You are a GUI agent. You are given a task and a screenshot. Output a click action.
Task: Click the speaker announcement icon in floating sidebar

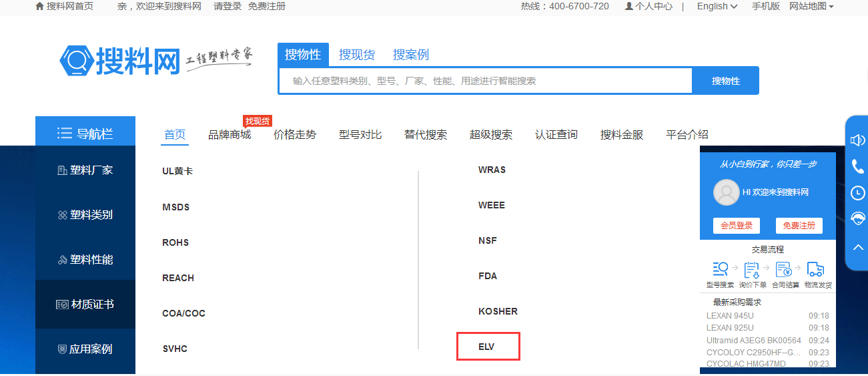pyautogui.click(x=857, y=140)
